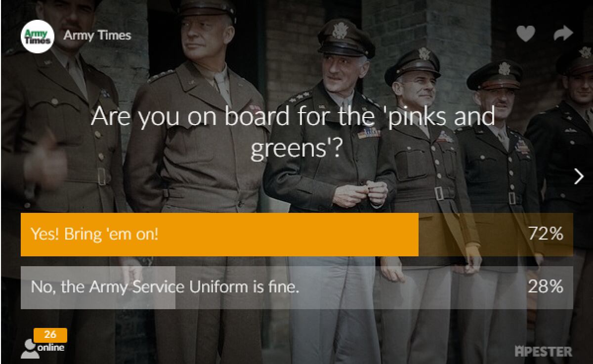Click the "online" label beside user icon
The image size is (593, 364).
pyautogui.click(x=51, y=348)
